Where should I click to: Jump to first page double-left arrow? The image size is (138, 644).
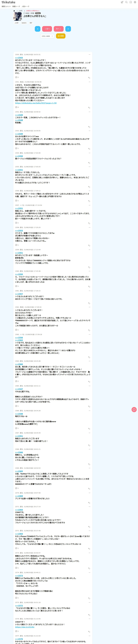pos(38,29)
